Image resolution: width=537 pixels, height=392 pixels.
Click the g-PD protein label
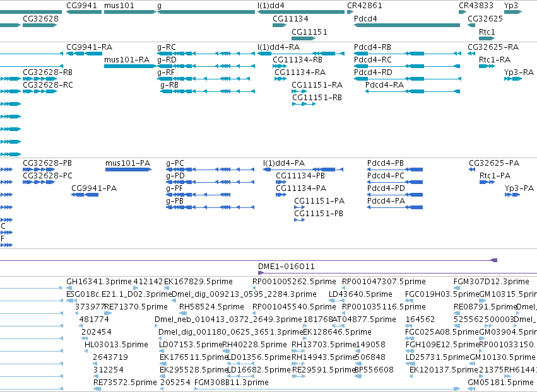(x=175, y=175)
